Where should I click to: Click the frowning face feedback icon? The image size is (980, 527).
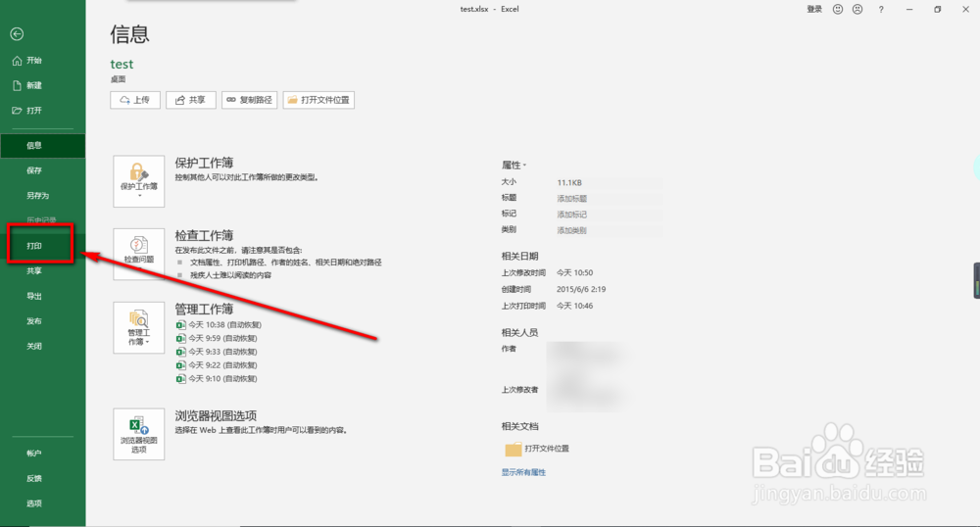857,10
